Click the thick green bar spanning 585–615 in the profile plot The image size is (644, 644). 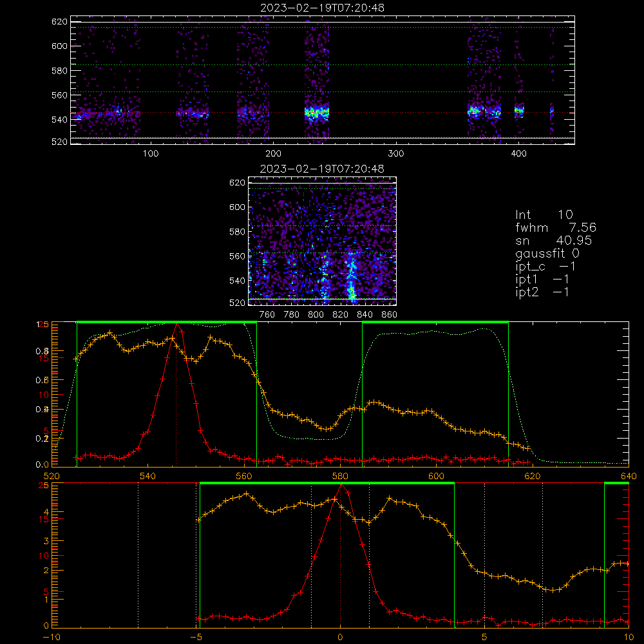click(x=435, y=322)
